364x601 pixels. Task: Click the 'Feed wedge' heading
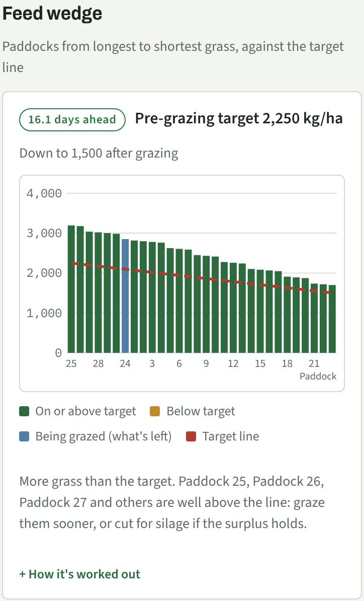coord(52,14)
